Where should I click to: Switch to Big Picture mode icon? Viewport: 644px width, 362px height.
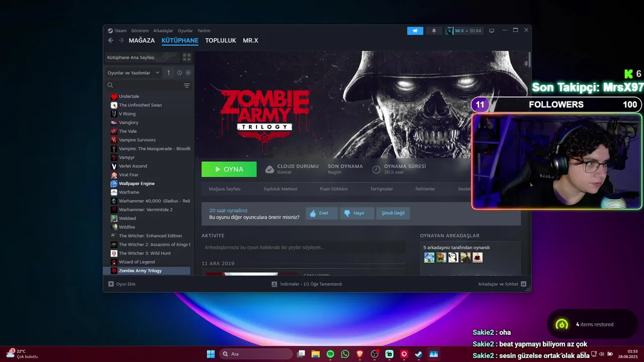(x=492, y=31)
